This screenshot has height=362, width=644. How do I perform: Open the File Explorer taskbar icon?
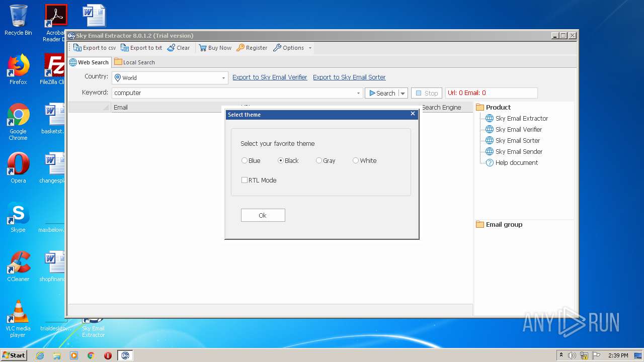pos(57,355)
